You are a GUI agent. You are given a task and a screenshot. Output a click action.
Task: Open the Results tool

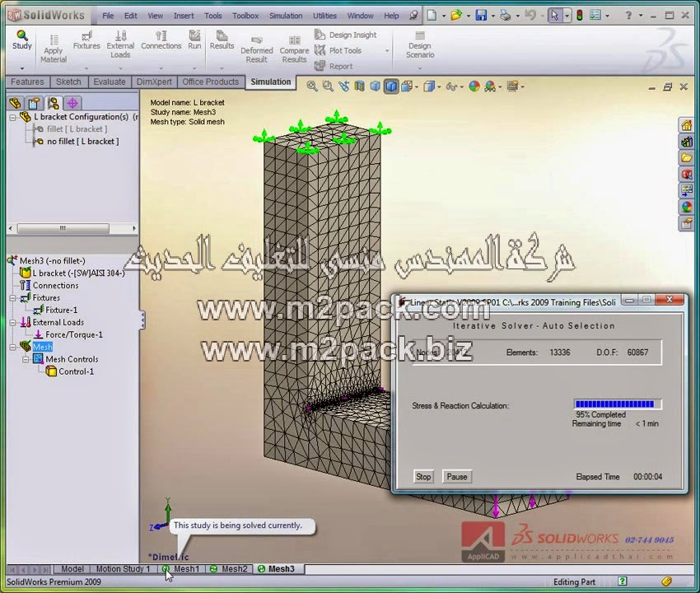point(222,40)
